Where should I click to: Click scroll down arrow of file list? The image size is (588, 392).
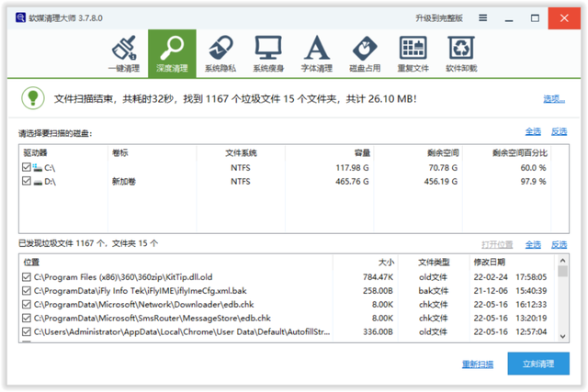562,336
